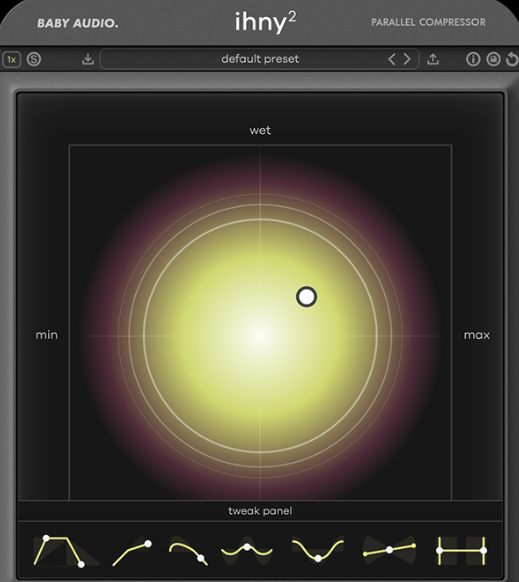The height and width of the screenshot is (582, 519).
Task: Click the min label left of pad
Action: coord(46,335)
